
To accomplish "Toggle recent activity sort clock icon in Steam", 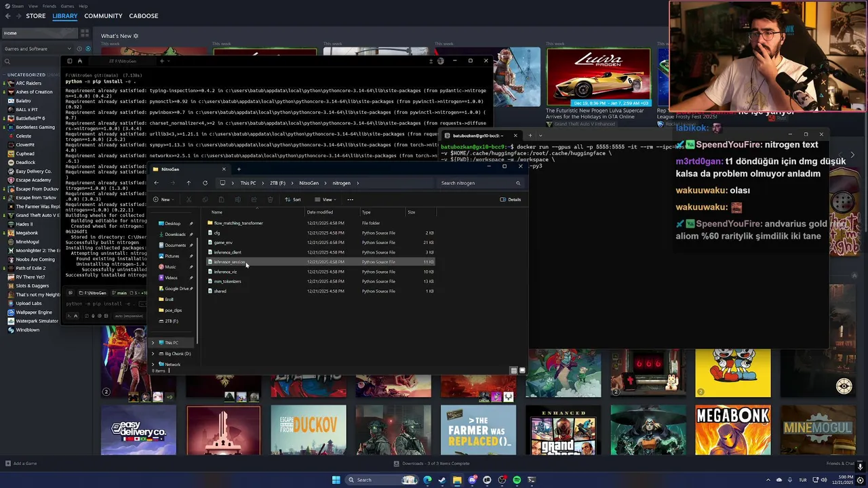I will tap(79, 49).
